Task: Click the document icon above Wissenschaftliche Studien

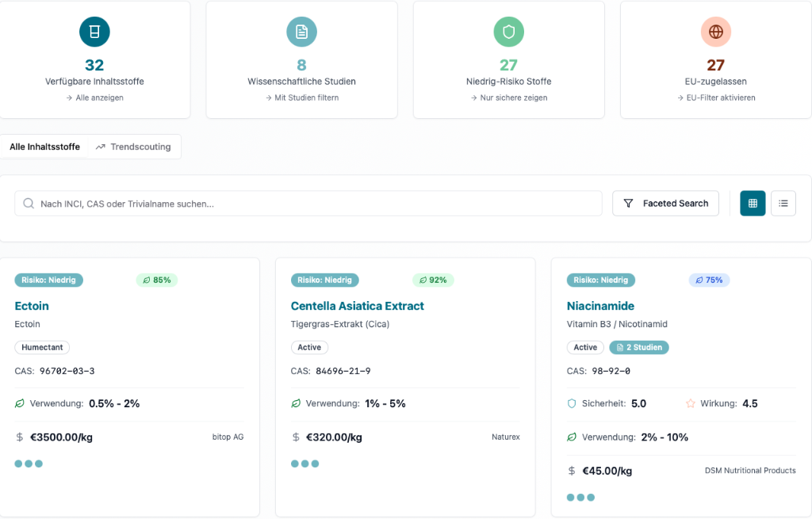Action: point(301,32)
